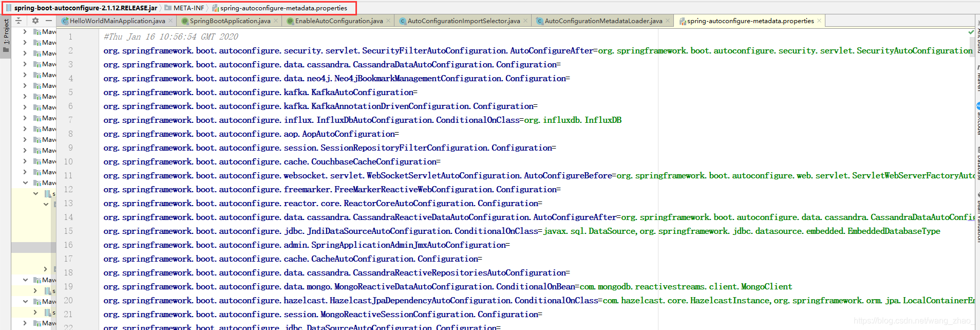980x330 pixels.
Task: Click SessionRepositoryFilterConfiguration.Configuration line
Action: tap(330, 148)
